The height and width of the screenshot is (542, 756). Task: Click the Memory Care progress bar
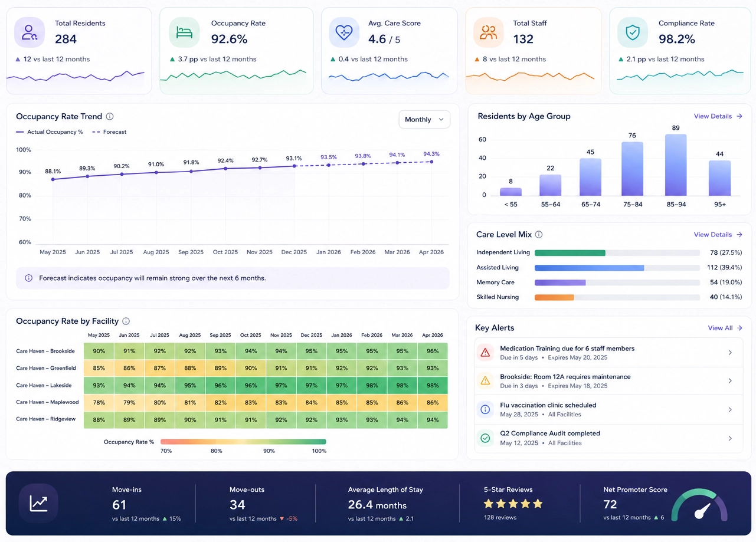617,283
